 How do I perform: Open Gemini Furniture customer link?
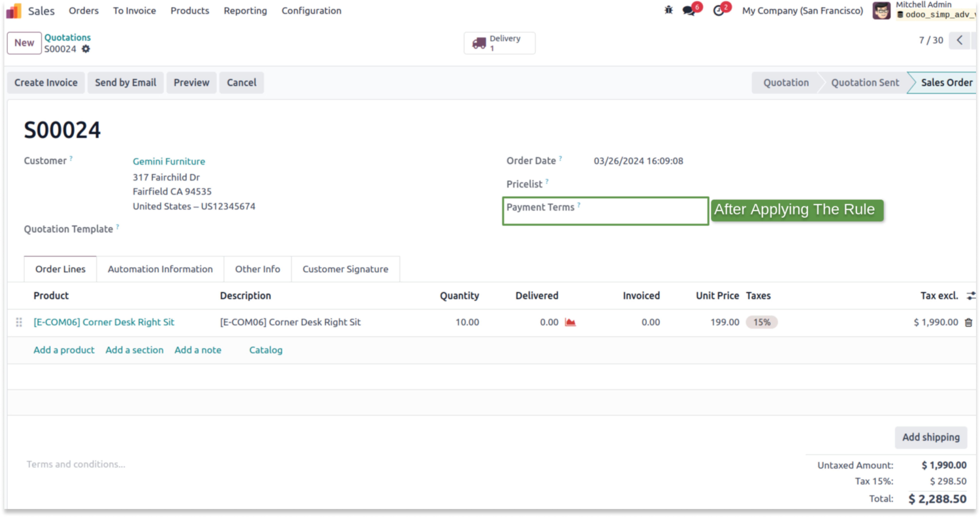[x=169, y=161]
